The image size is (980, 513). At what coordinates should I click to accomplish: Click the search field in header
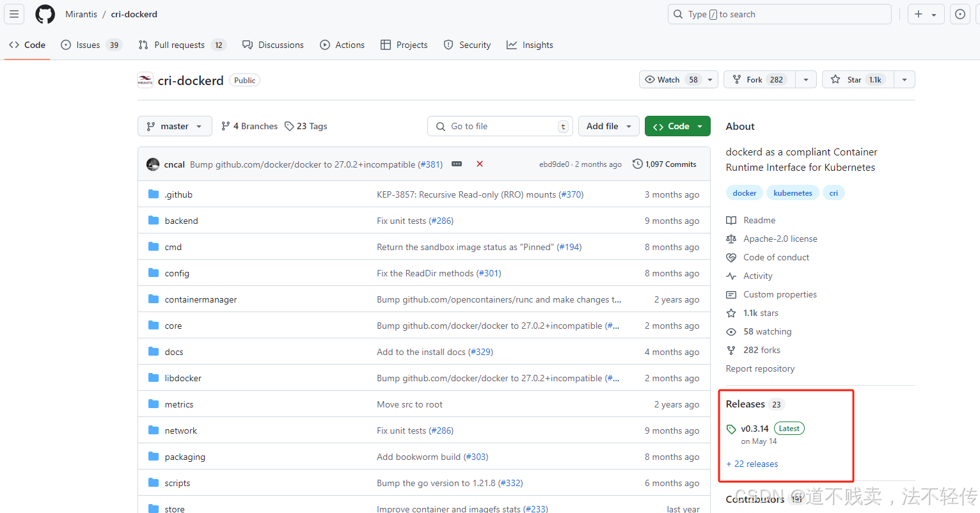click(x=779, y=14)
